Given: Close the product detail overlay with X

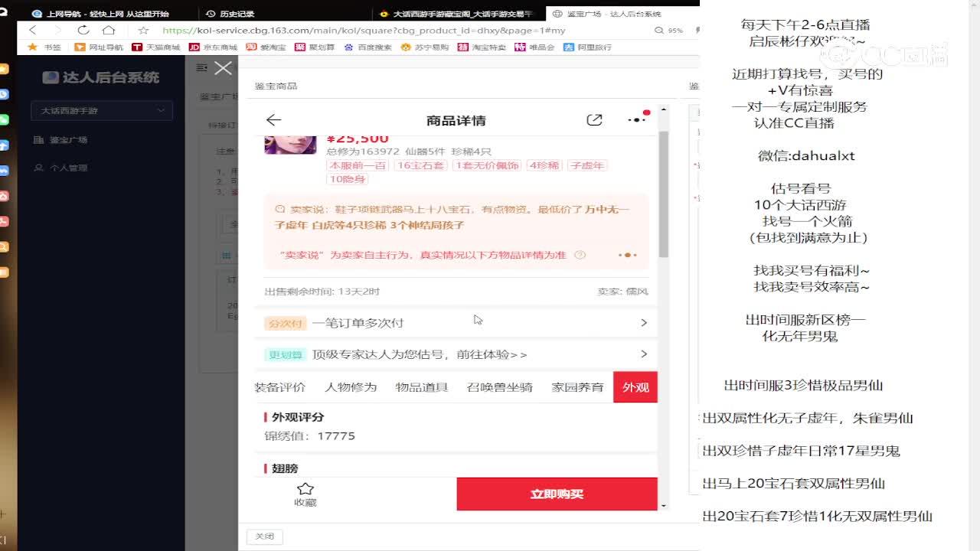Looking at the screenshot, I should 223,68.
